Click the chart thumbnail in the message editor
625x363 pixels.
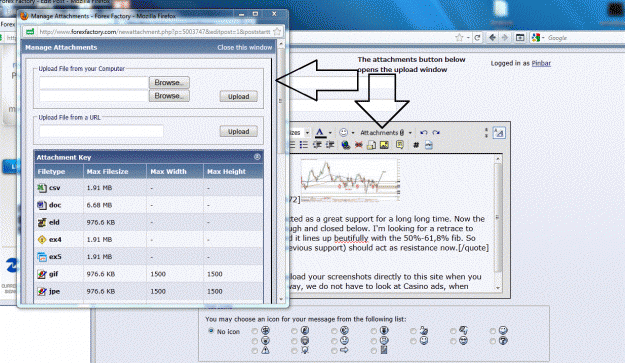pyautogui.click(x=350, y=180)
